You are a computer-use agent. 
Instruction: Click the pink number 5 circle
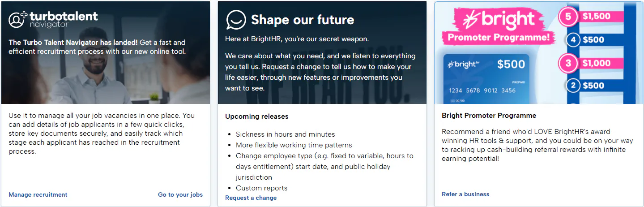click(x=568, y=17)
